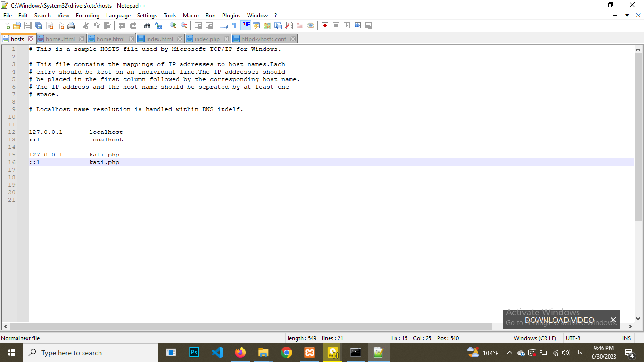Start macro recording with red dot
This screenshot has height=362, width=644.
point(325,25)
